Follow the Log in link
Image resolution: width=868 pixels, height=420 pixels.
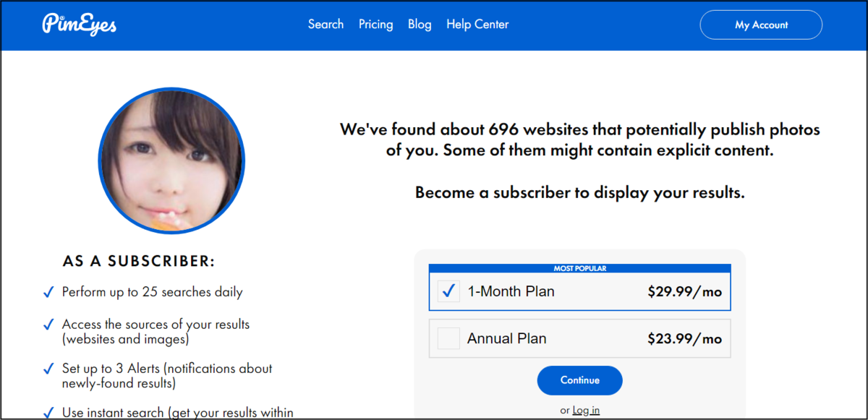[x=586, y=411]
